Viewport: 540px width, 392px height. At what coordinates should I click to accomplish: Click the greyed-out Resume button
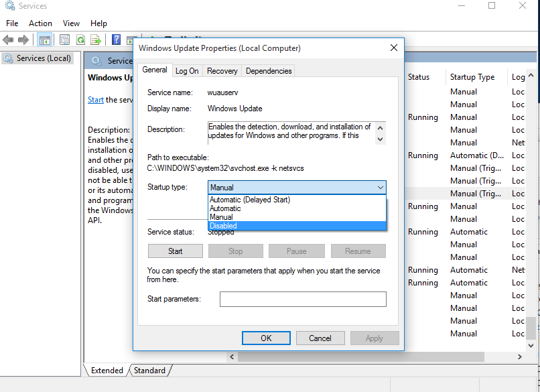click(358, 251)
